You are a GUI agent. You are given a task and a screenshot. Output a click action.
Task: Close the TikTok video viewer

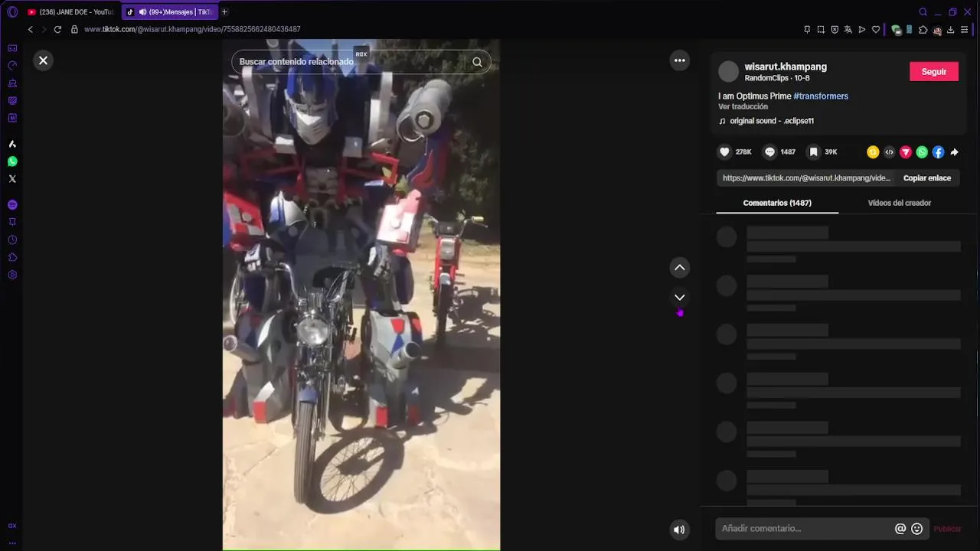click(x=43, y=60)
